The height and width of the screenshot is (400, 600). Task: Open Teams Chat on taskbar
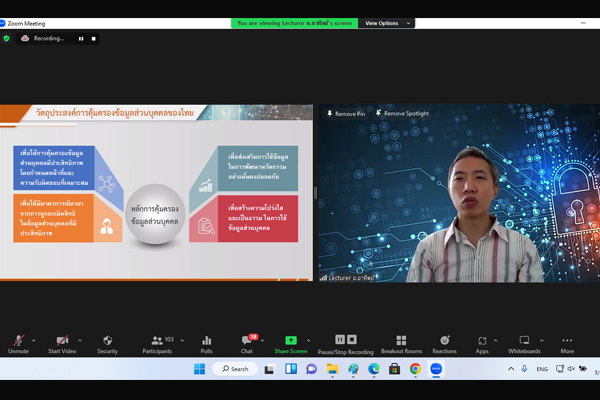tap(311, 369)
